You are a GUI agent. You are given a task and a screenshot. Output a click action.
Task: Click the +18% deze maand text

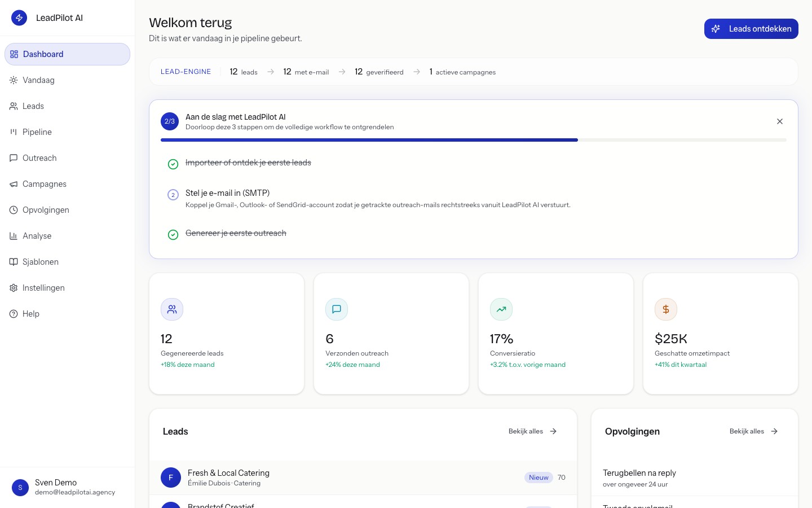pos(188,365)
